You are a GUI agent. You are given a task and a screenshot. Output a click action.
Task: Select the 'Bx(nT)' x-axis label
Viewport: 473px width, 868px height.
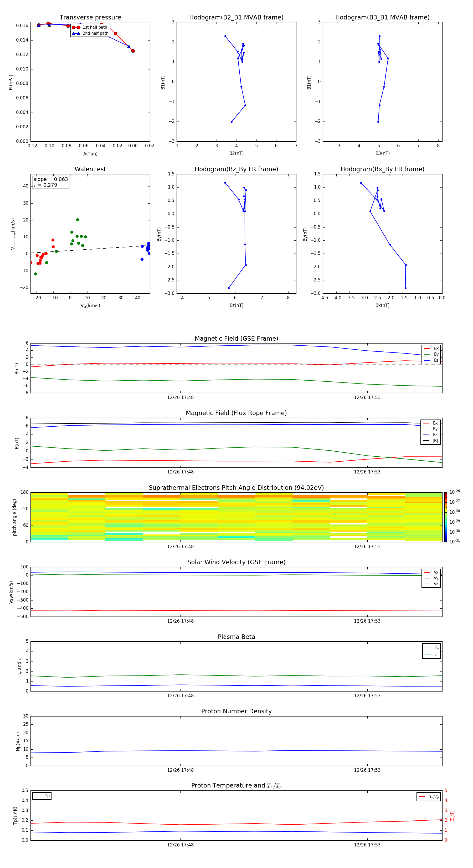(382, 305)
